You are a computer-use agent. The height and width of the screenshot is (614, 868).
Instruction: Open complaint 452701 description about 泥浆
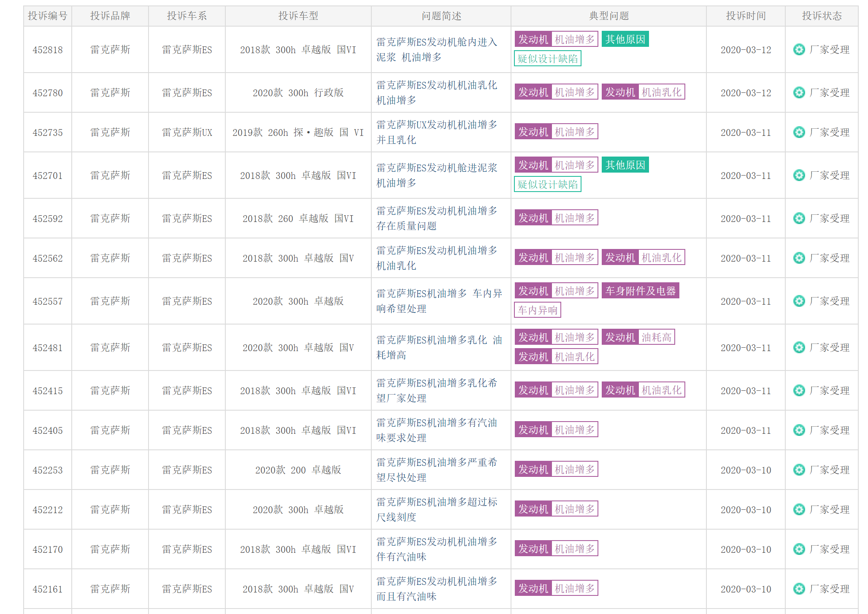[437, 175]
